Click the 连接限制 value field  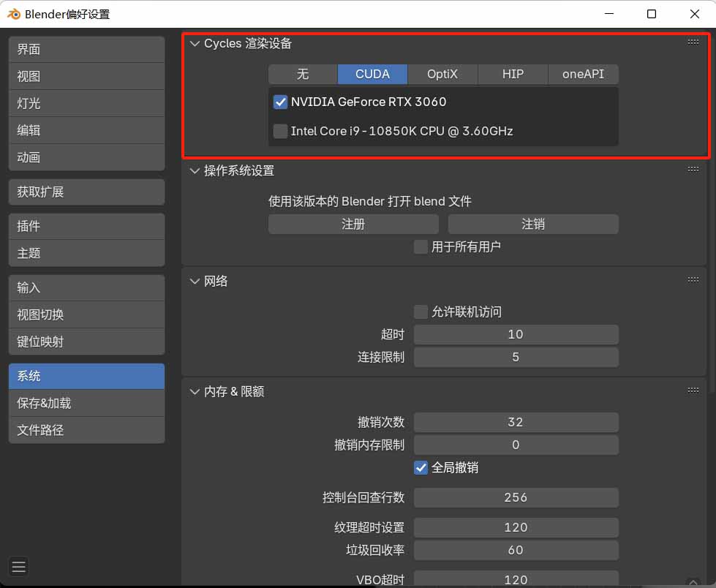click(516, 357)
